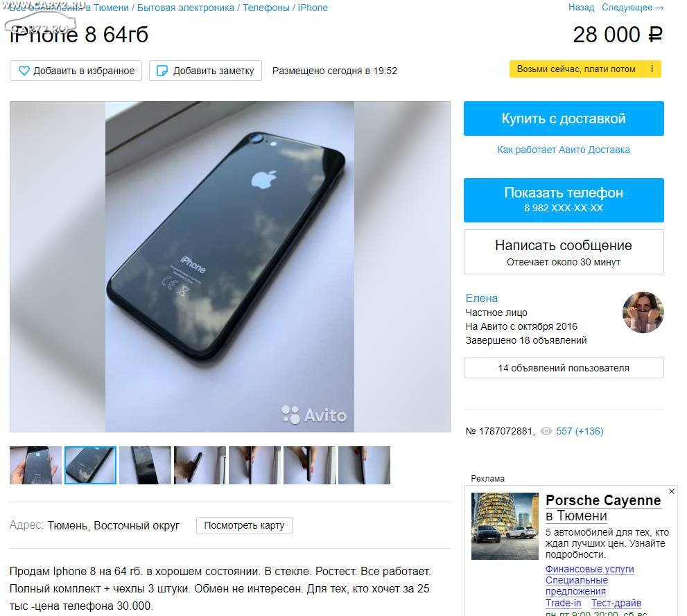Click Купить с доставкой button

click(564, 118)
